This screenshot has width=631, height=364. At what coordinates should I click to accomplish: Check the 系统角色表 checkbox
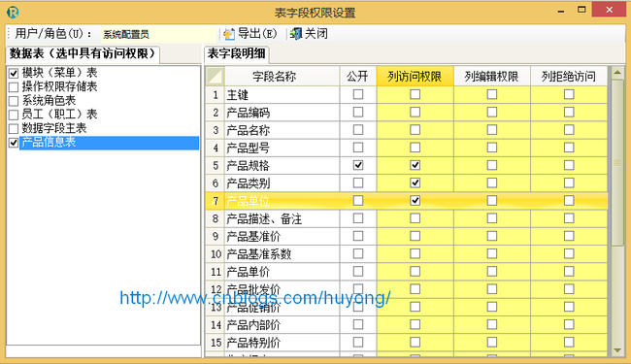tap(14, 101)
